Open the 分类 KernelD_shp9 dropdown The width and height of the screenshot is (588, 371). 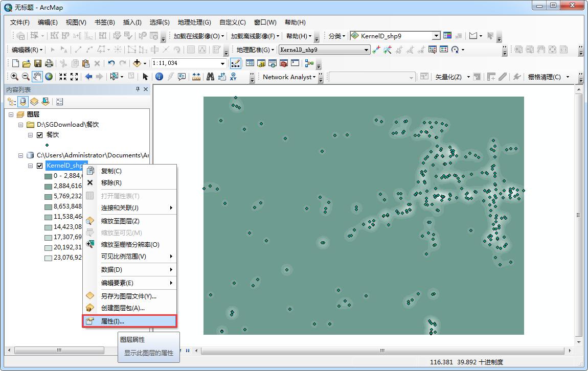pyautogui.click(x=437, y=36)
